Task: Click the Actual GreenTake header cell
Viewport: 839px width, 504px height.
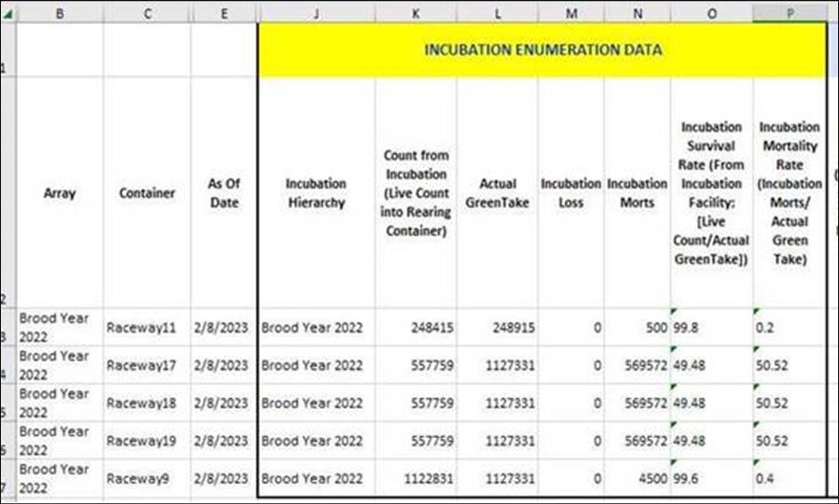Action: point(497,193)
